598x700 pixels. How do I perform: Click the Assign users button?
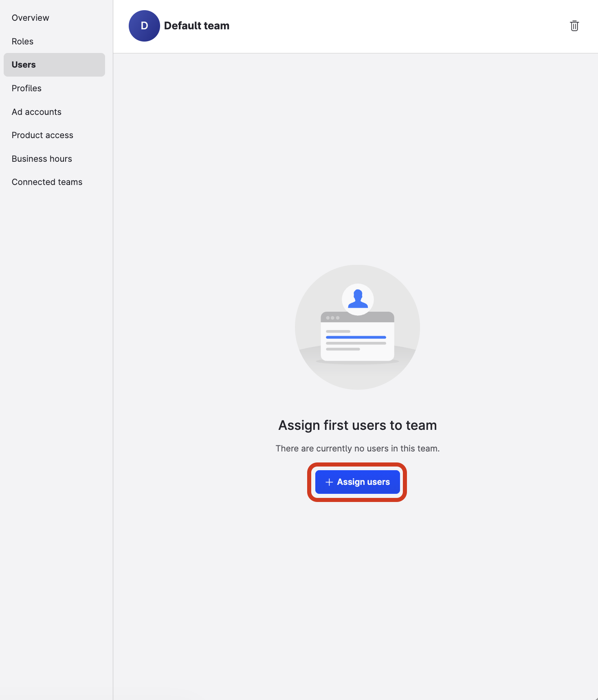pos(357,482)
